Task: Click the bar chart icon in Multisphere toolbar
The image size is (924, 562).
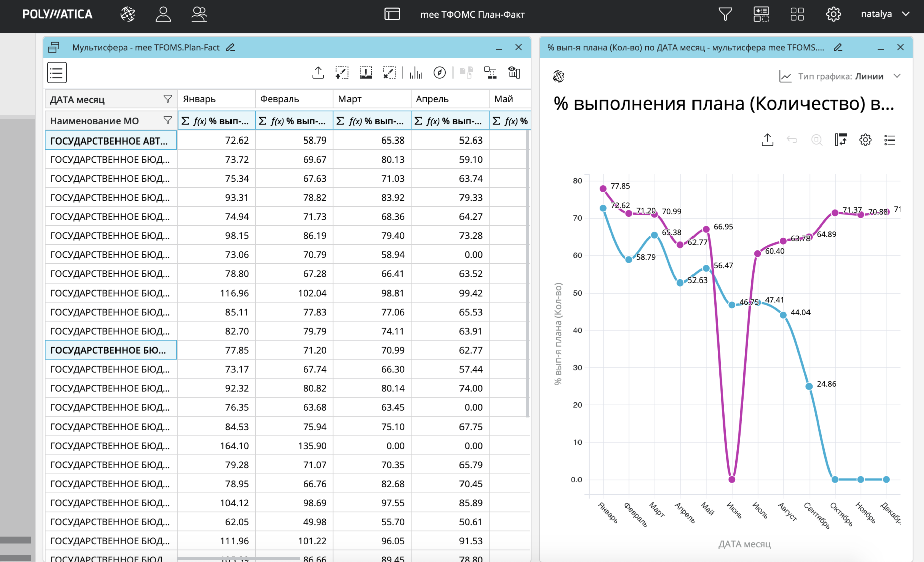Action: tap(416, 73)
